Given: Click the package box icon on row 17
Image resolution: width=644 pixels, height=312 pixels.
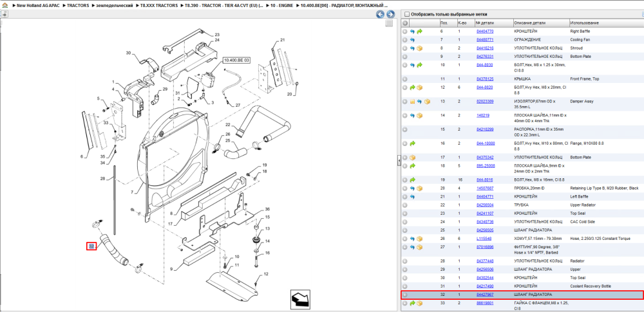Looking at the screenshot, I should (412, 157).
